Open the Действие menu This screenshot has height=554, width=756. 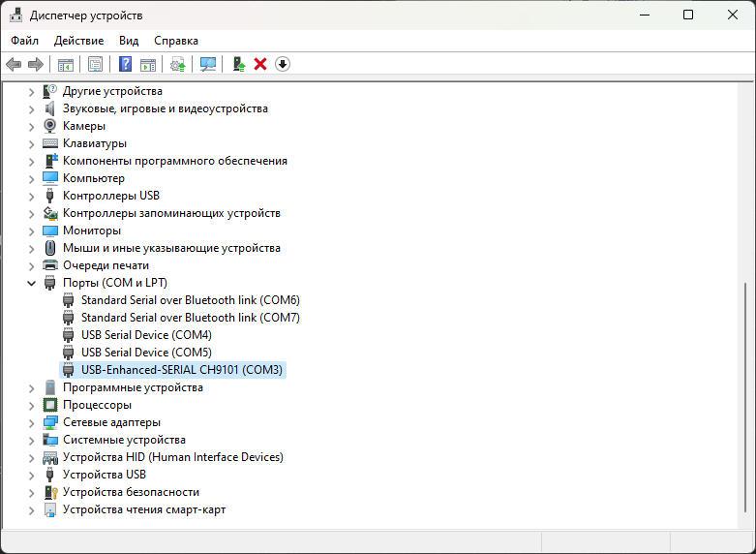click(x=78, y=41)
